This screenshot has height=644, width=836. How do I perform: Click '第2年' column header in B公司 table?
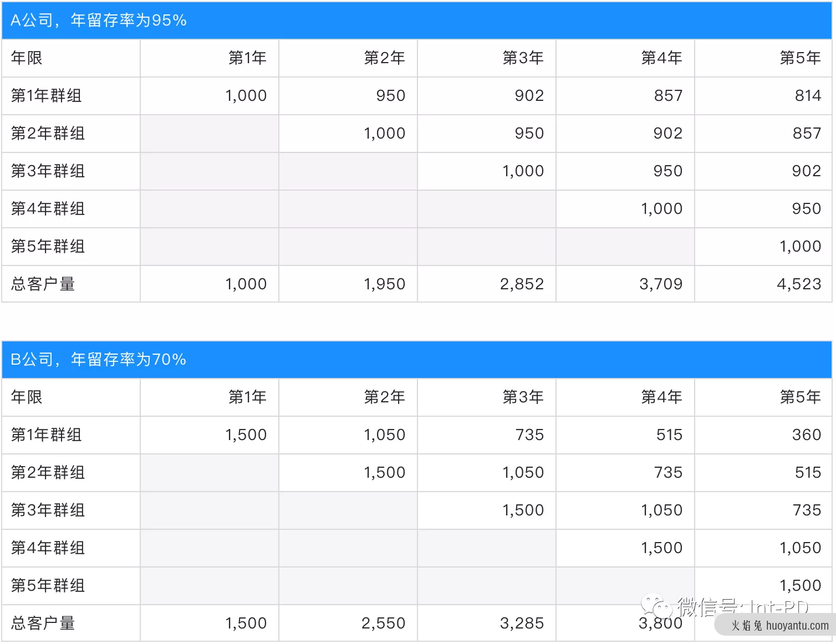(x=384, y=397)
